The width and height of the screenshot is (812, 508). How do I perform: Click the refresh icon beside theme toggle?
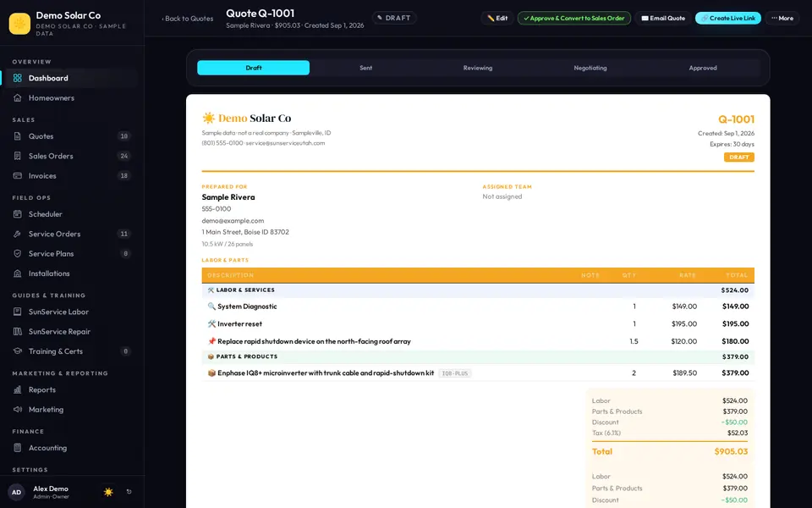129,491
